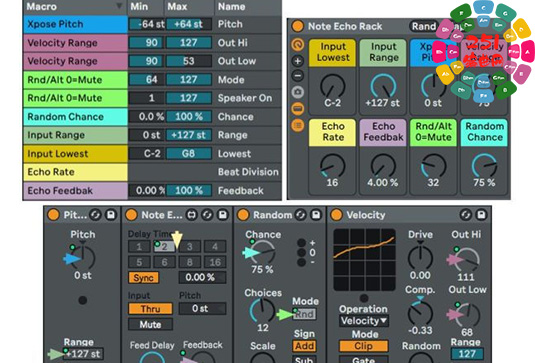The height and width of the screenshot is (363, 535).
Task: Click the Out Hi knob in Velocity
Action: [467, 259]
